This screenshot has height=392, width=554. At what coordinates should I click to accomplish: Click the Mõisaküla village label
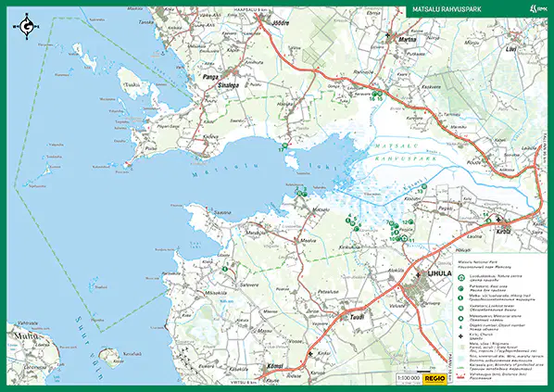[216, 293]
